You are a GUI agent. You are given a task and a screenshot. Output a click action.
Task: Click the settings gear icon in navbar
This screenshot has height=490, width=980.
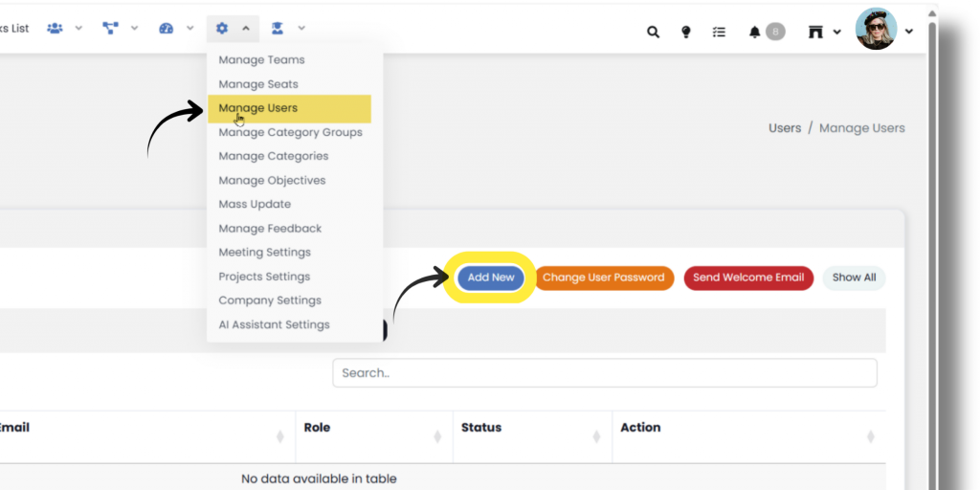click(x=222, y=29)
